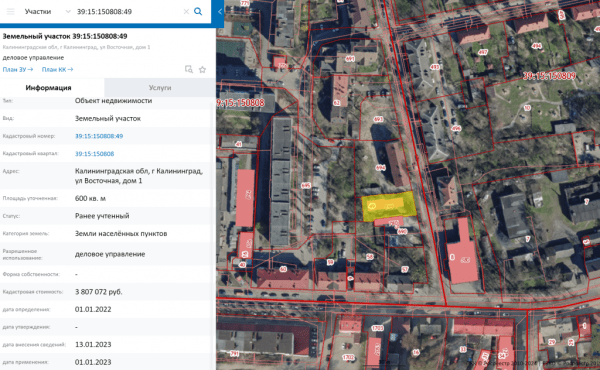Click the search field with cadastral number
The height and width of the screenshot is (370, 600).
[128, 11]
